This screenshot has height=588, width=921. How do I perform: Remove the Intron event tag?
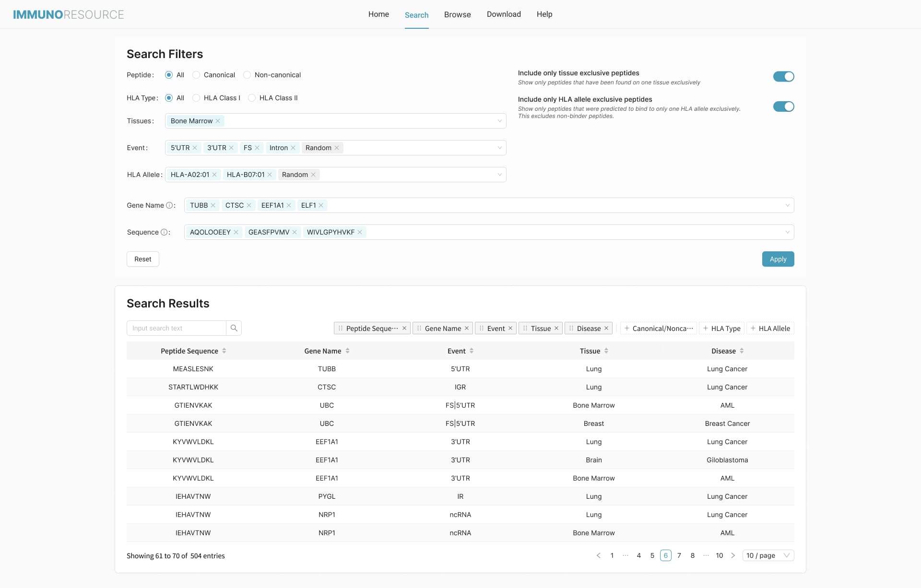coord(293,148)
